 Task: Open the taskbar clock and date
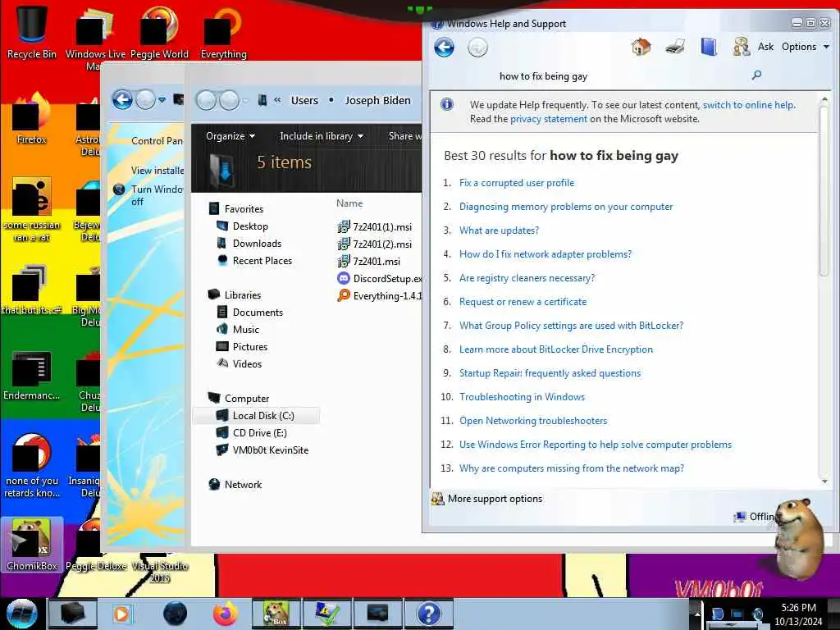pyautogui.click(x=798, y=614)
